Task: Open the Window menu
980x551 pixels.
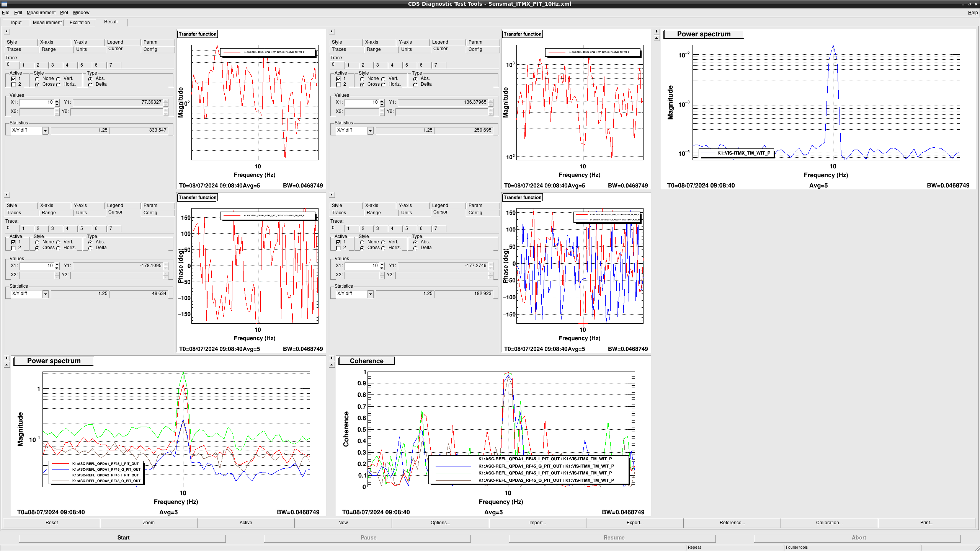Action: [81, 13]
